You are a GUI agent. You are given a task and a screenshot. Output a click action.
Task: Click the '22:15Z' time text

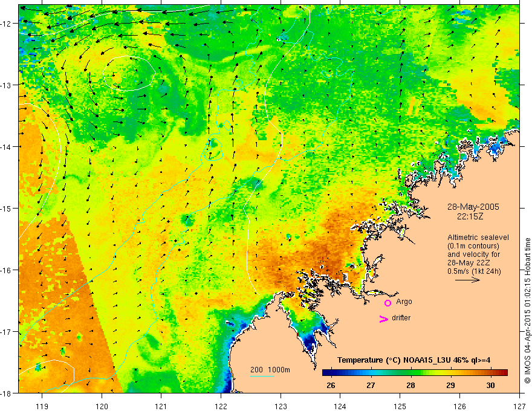470,216
